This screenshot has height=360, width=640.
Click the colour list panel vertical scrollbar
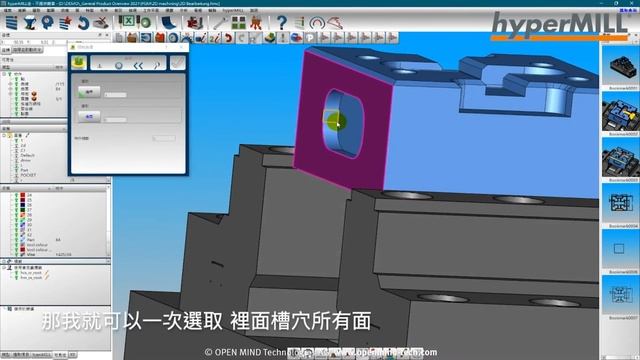tap(109, 222)
